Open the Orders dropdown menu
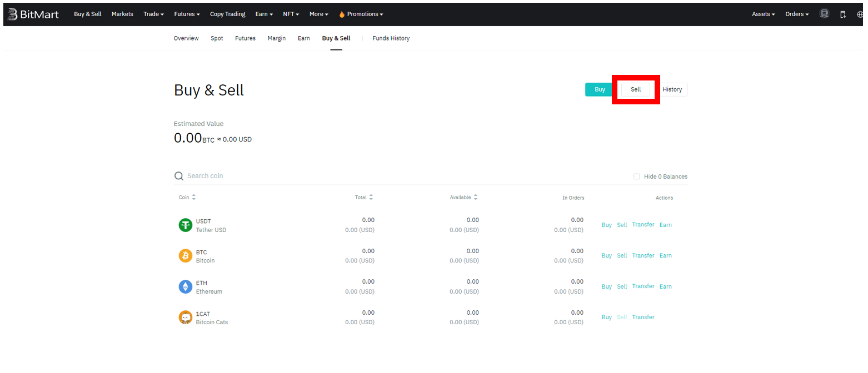Viewport: 868px width, 373px height. [x=797, y=14]
